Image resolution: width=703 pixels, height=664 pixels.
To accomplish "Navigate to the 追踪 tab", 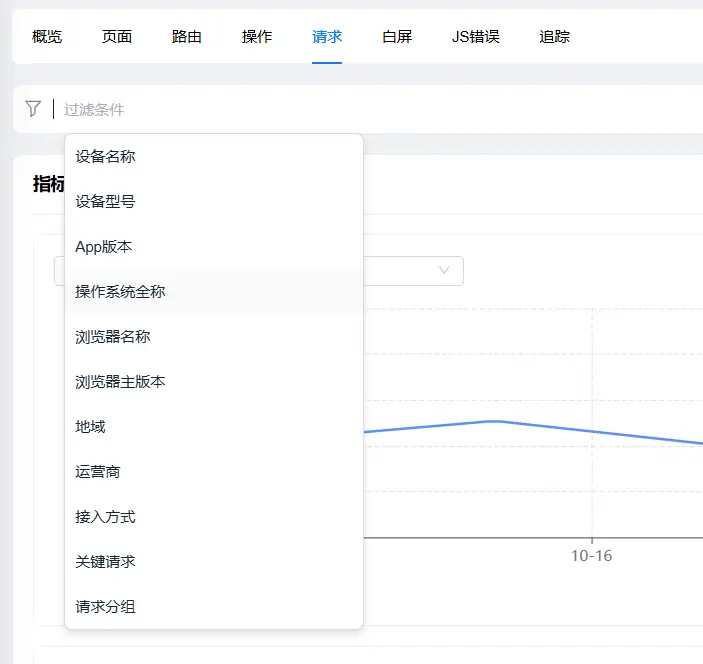I will [555, 37].
